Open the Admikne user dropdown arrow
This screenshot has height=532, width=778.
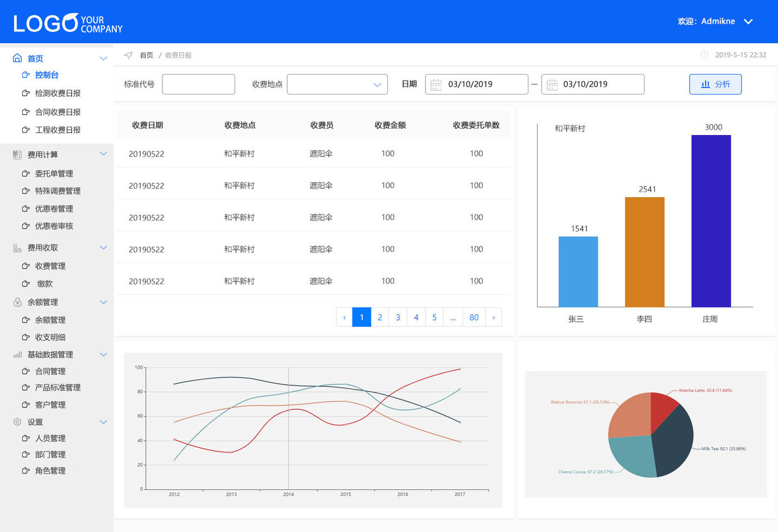coord(748,22)
